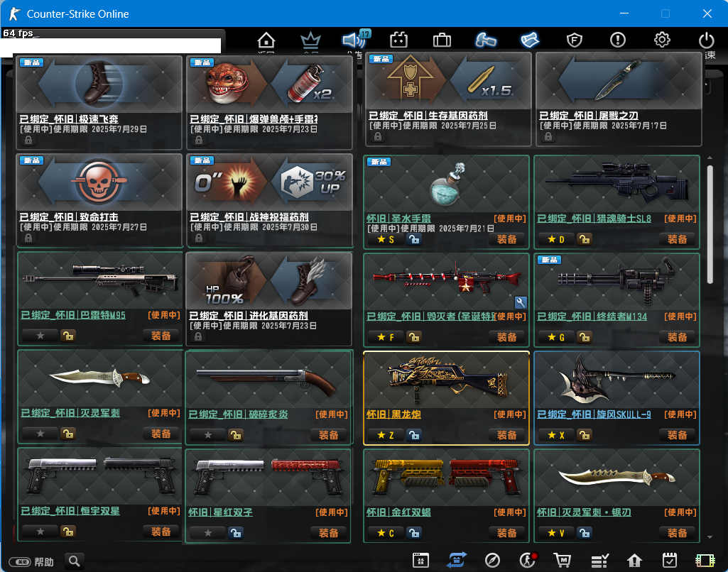Open settings with the gear icon
Viewport: 728px width, 572px height.
click(x=662, y=40)
